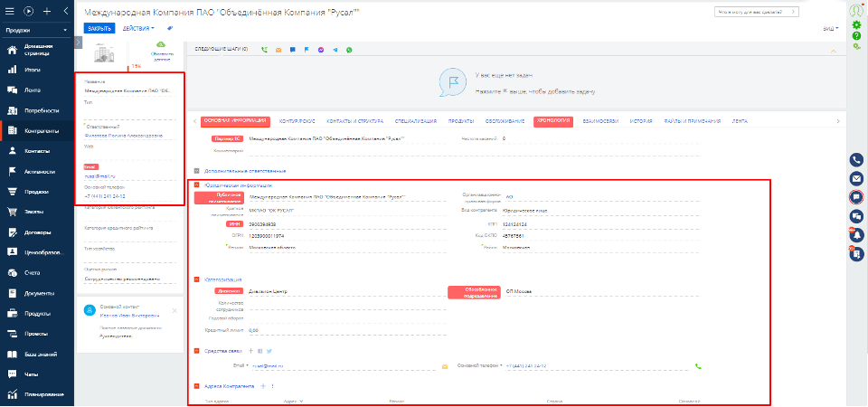Open the ИСТОРИЯ tab
868x407 pixels.
640,120
